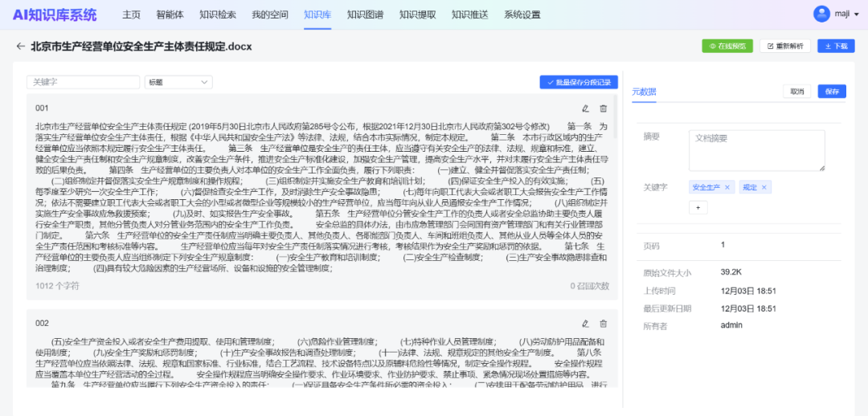Open the 知识图谱 menu
868x416 pixels.
click(x=366, y=15)
